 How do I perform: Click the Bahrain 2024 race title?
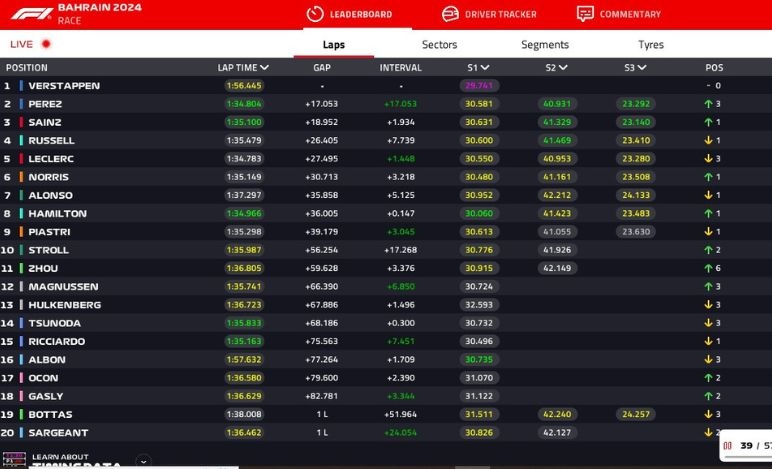(99, 8)
